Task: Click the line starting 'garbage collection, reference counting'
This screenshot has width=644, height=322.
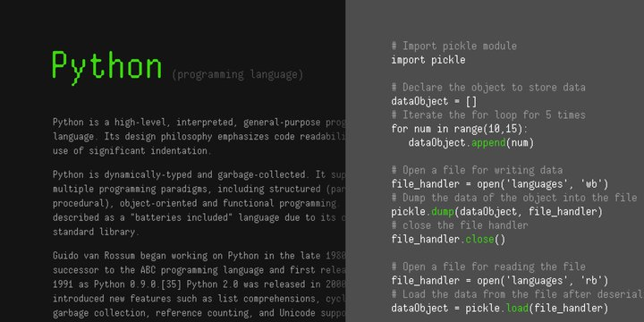Action: click(199, 313)
